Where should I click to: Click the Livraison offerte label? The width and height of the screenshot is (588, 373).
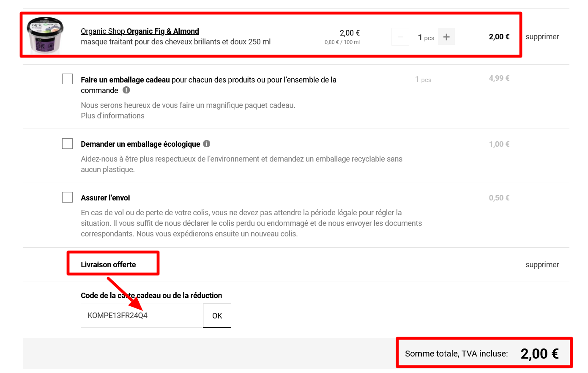(x=108, y=265)
